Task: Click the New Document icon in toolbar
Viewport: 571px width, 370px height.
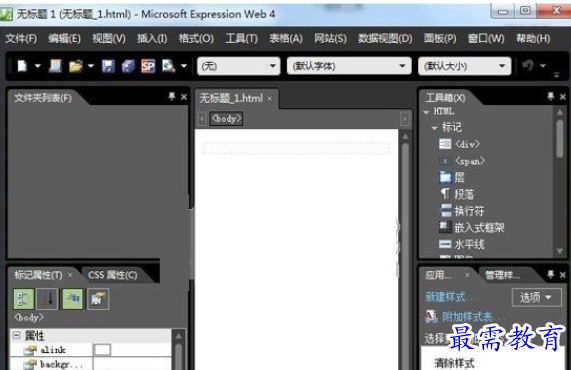Action: tap(23, 66)
